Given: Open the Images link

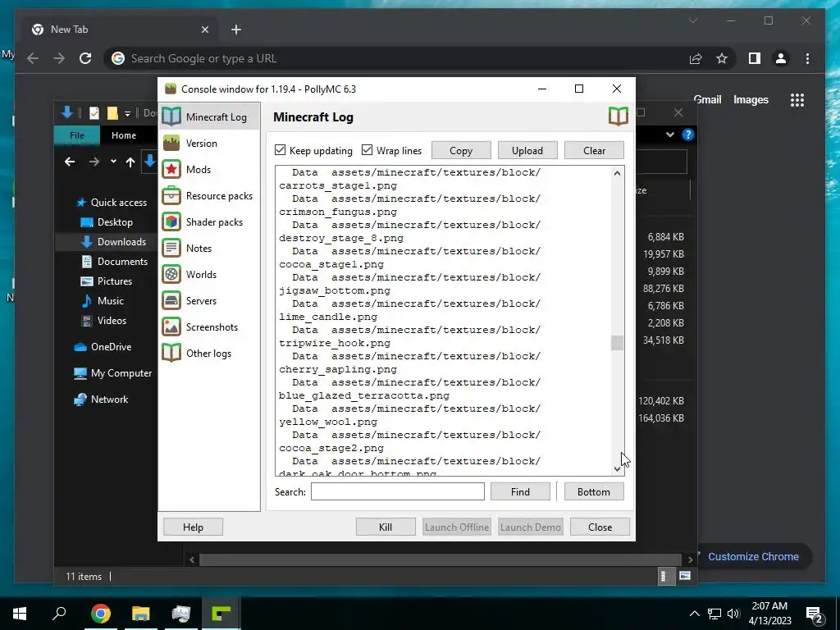Looking at the screenshot, I should click(751, 99).
